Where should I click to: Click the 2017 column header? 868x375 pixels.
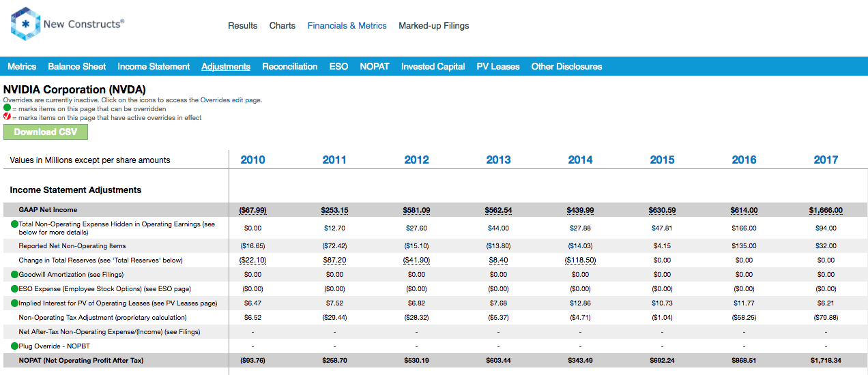pyautogui.click(x=826, y=160)
